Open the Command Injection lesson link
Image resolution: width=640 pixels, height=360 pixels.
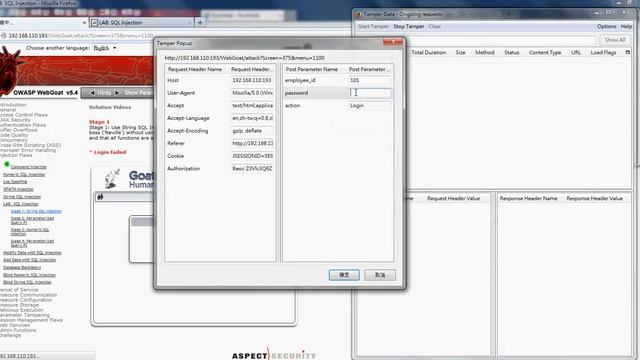coord(29,167)
